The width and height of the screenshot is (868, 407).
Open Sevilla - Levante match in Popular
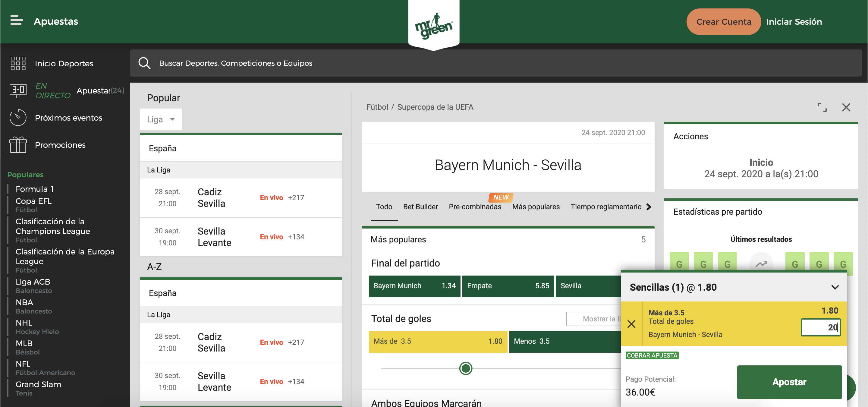pyautogui.click(x=241, y=237)
